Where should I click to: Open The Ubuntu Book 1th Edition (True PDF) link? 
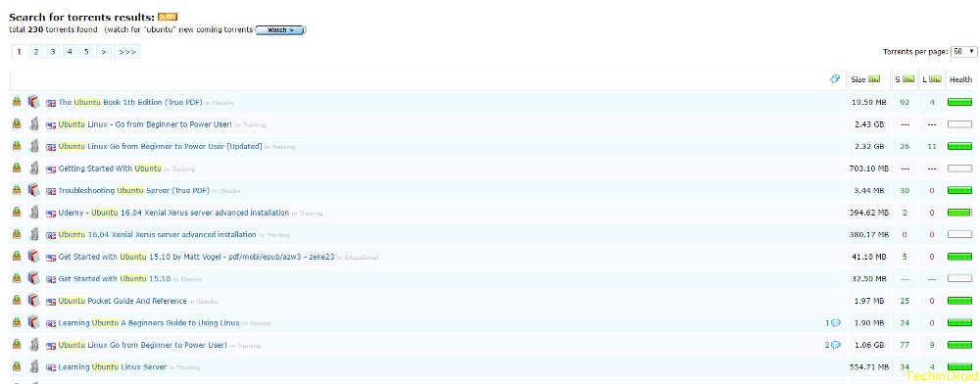pos(130,103)
